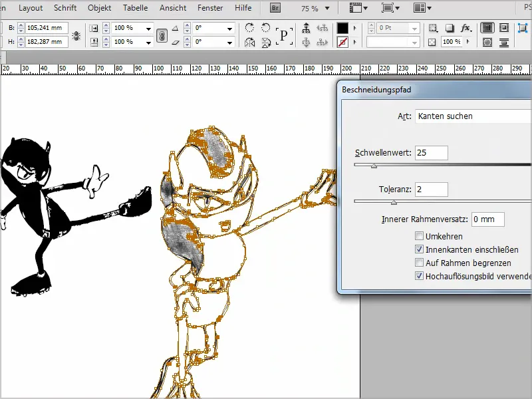The height and width of the screenshot is (399, 532).
Task: Click the drop shadow icon
Action: (450, 28)
